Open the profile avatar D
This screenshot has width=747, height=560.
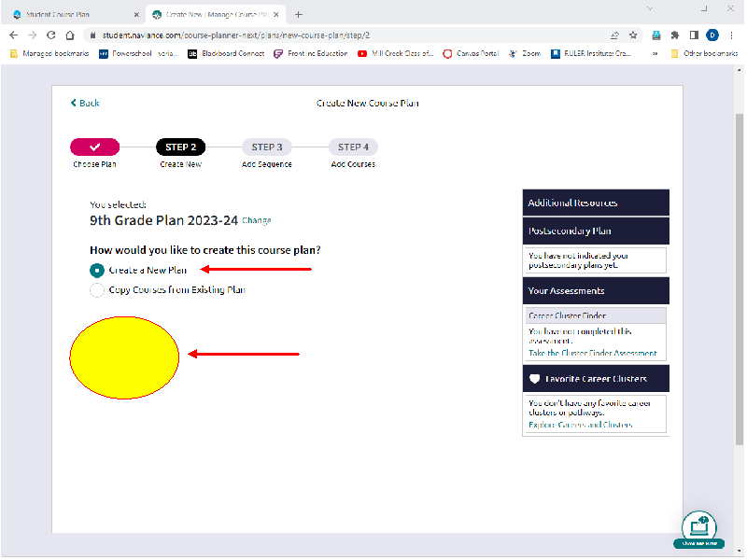712,35
